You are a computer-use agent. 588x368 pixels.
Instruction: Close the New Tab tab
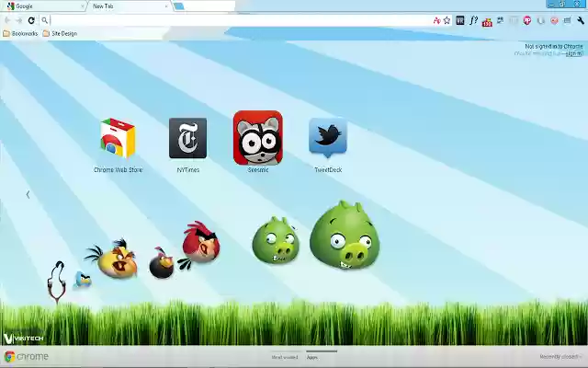166,6
